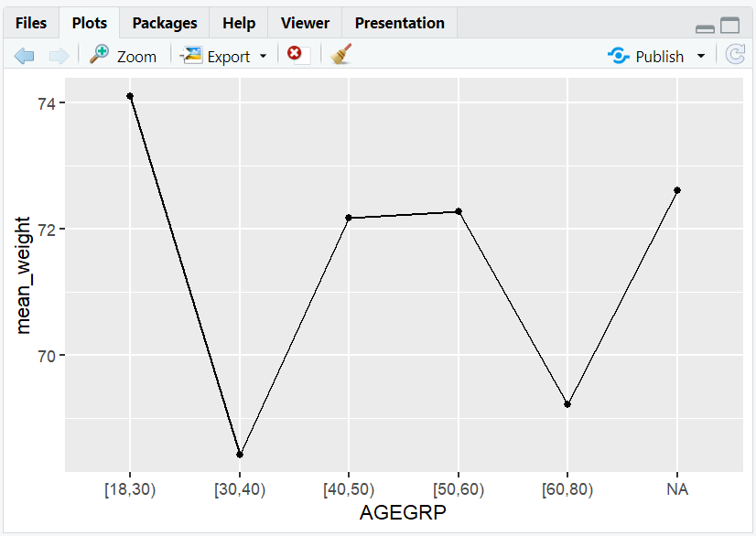This screenshot has height=536, width=756.
Task: Minimize the Plots pane
Action: pos(705,27)
